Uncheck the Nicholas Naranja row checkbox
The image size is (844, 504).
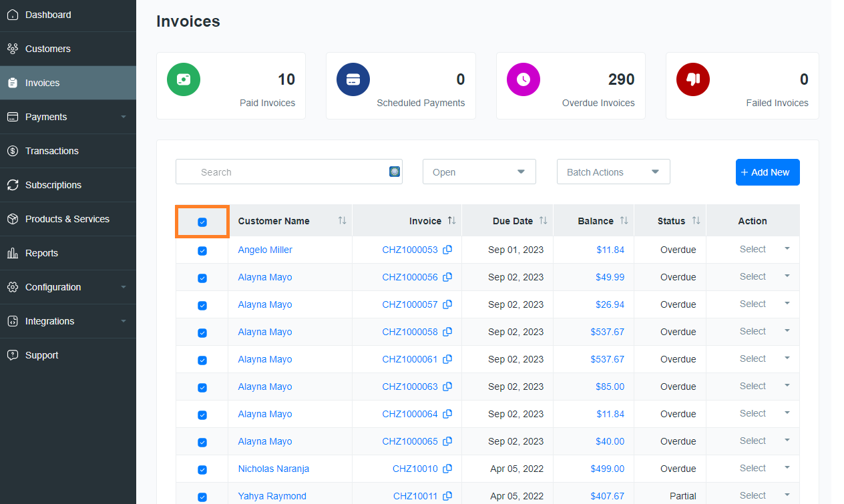pyautogui.click(x=202, y=470)
